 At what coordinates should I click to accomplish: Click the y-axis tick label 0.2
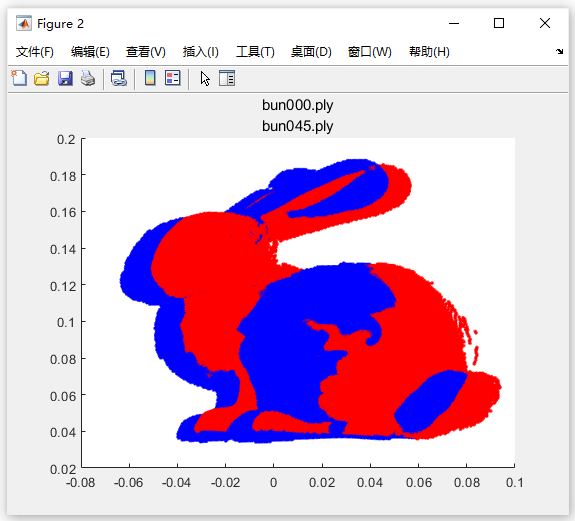click(66, 139)
